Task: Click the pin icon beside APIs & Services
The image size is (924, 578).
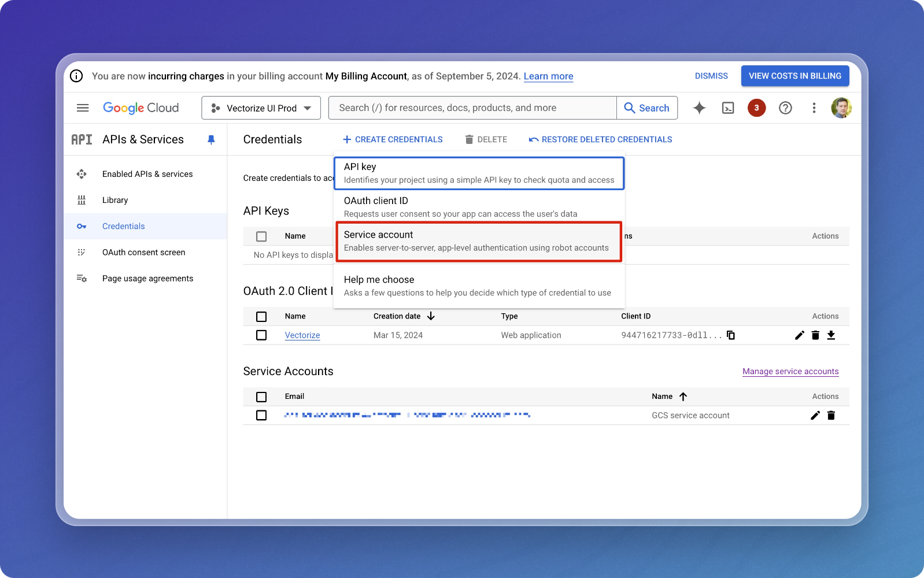Action: (x=211, y=140)
